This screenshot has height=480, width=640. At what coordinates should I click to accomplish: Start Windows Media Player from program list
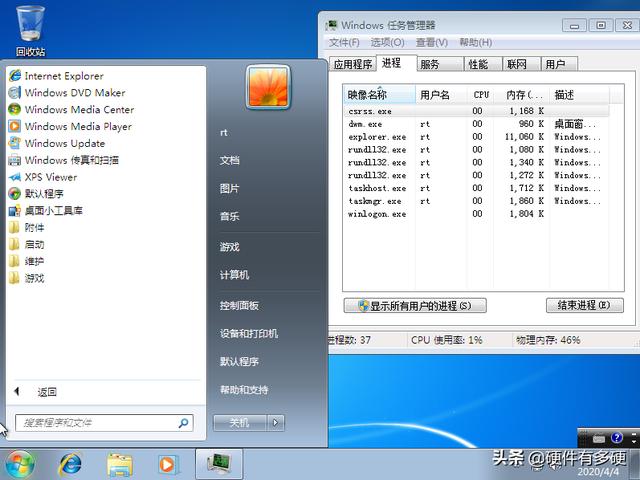click(70, 127)
